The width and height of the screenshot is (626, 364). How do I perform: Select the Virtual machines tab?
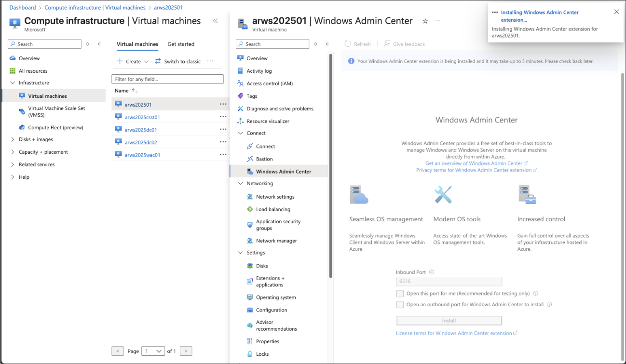tap(137, 44)
